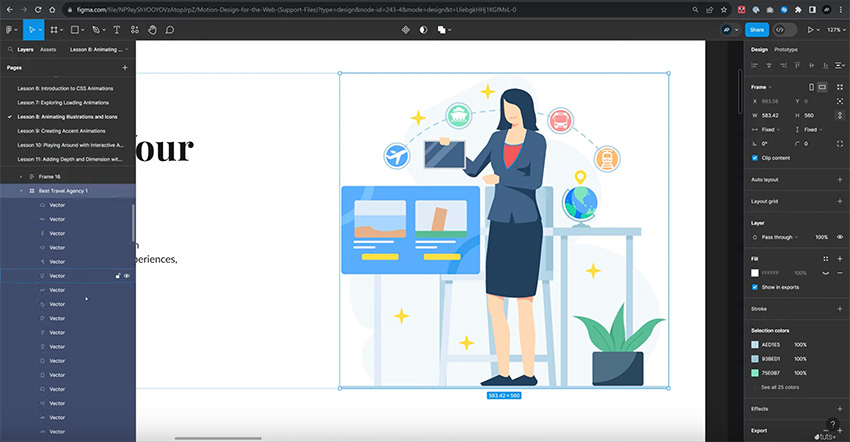
Task: Switch to the Assets tab
Action: (48, 49)
